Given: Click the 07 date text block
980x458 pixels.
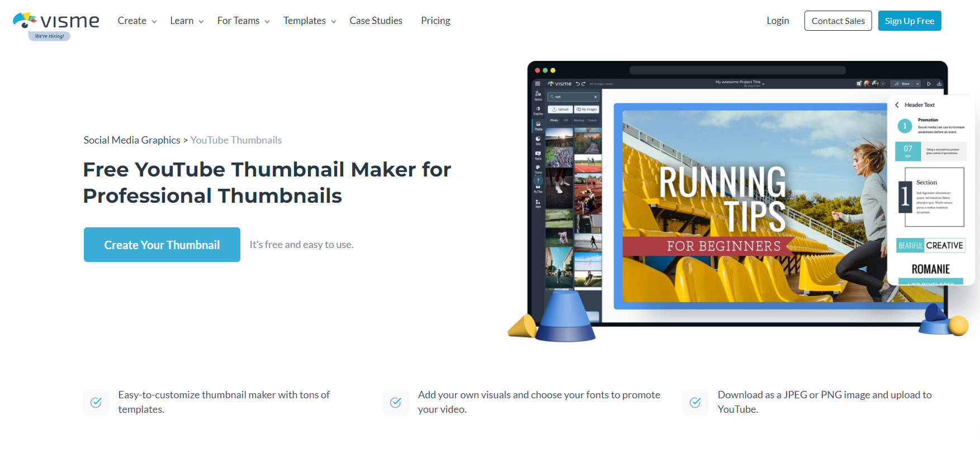Looking at the screenshot, I should pos(931,151).
